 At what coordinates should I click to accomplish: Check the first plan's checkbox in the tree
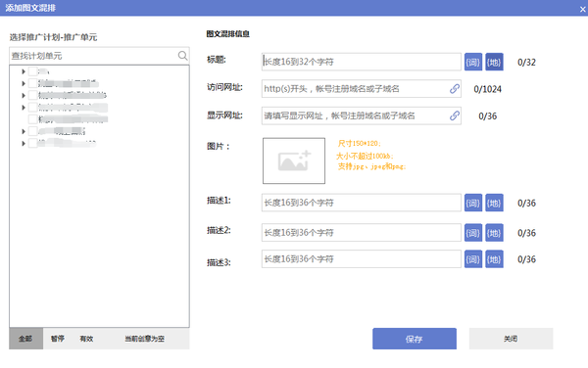(32, 71)
